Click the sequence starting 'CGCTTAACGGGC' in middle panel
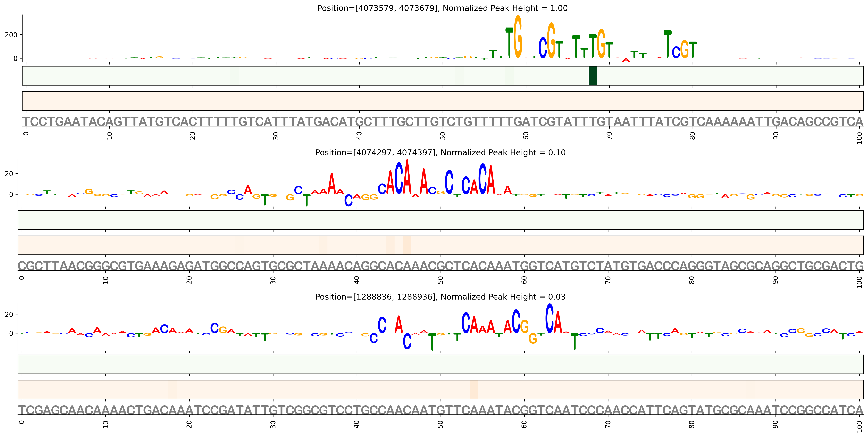 pos(440,266)
